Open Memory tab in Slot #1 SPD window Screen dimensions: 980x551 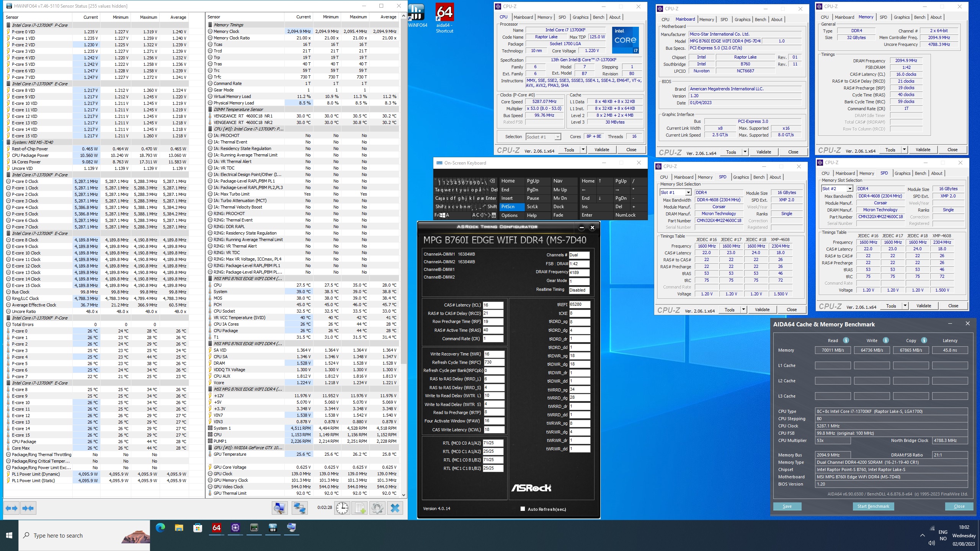click(705, 177)
